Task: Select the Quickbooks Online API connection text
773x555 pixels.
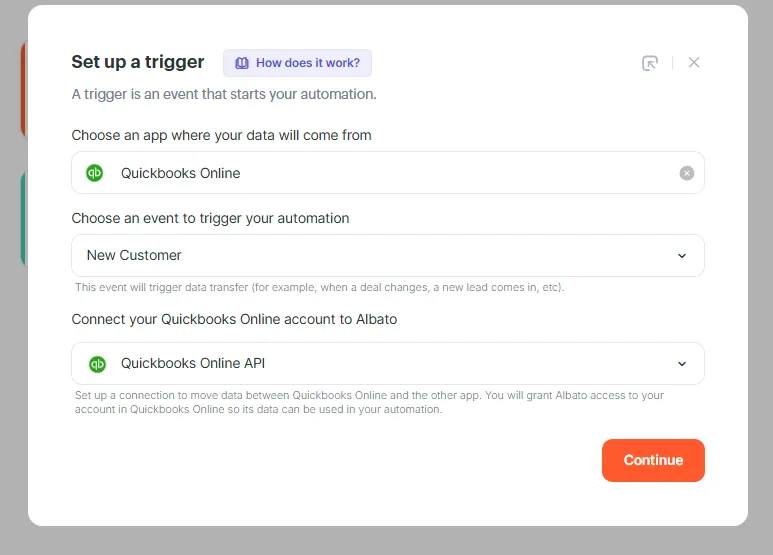Action: tap(193, 364)
